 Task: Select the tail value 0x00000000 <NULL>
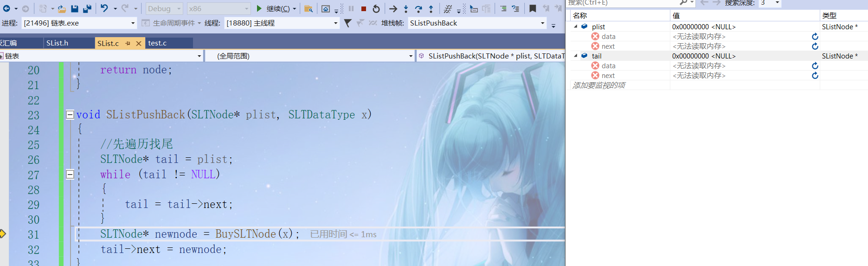coord(704,56)
